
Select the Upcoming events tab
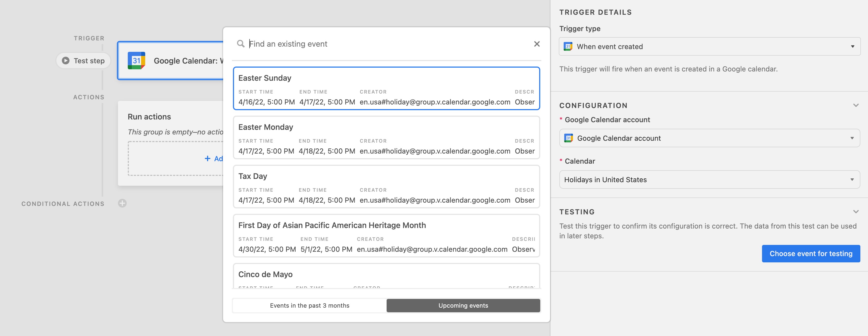pyautogui.click(x=463, y=306)
